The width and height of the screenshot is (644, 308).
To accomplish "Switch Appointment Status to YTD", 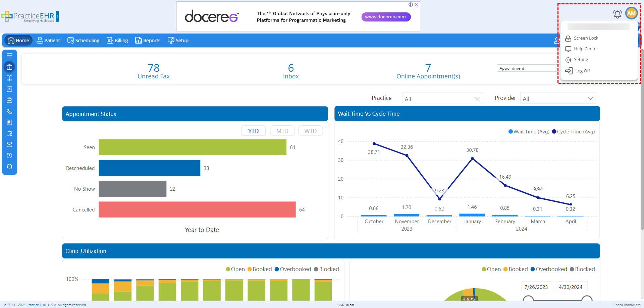I will coord(254,131).
